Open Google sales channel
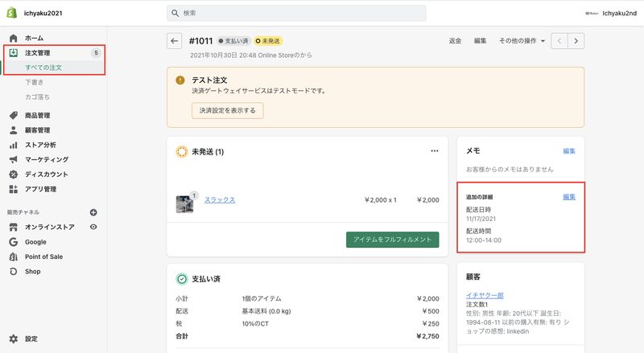The height and width of the screenshot is (353, 644). point(35,242)
